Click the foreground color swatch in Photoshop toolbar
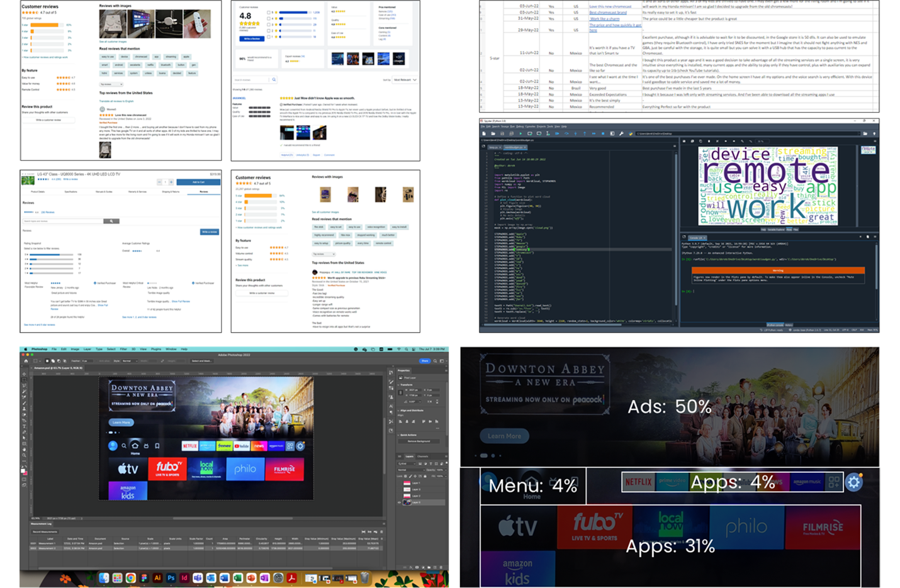The height and width of the screenshot is (588, 900). pos(23,470)
